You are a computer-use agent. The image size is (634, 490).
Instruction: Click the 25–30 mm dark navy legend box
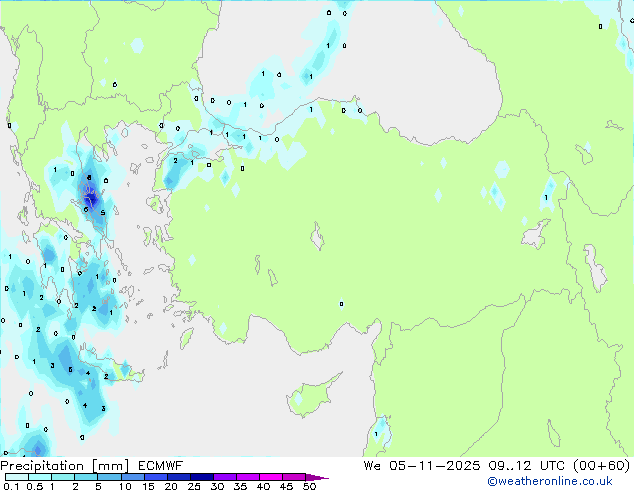202,477
